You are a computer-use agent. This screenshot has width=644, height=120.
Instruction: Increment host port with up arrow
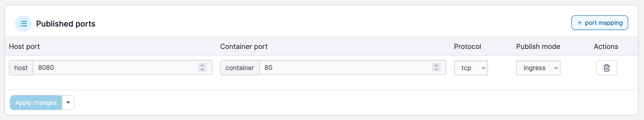pos(202,65)
